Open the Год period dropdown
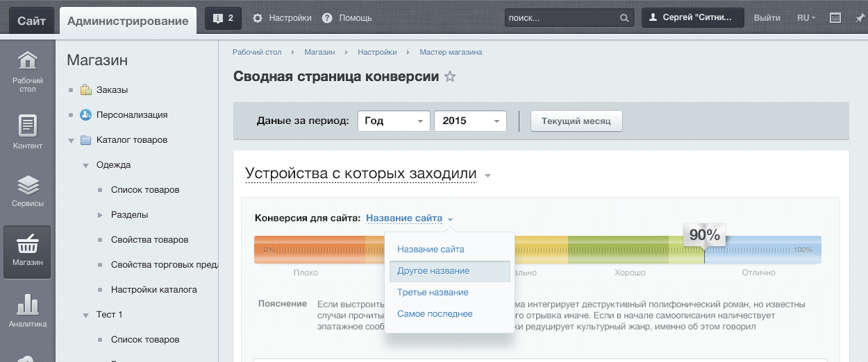The width and height of the screenshot is (868, 362). (394, 121)
